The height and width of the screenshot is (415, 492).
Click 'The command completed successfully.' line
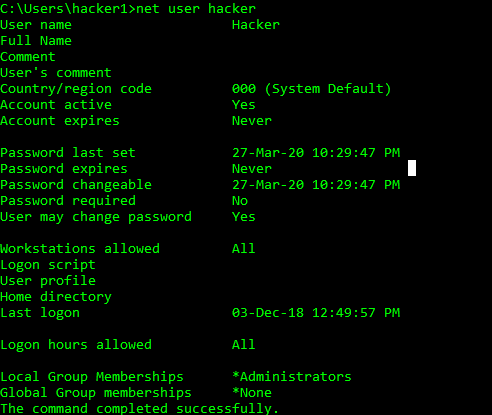coord(139,409)
